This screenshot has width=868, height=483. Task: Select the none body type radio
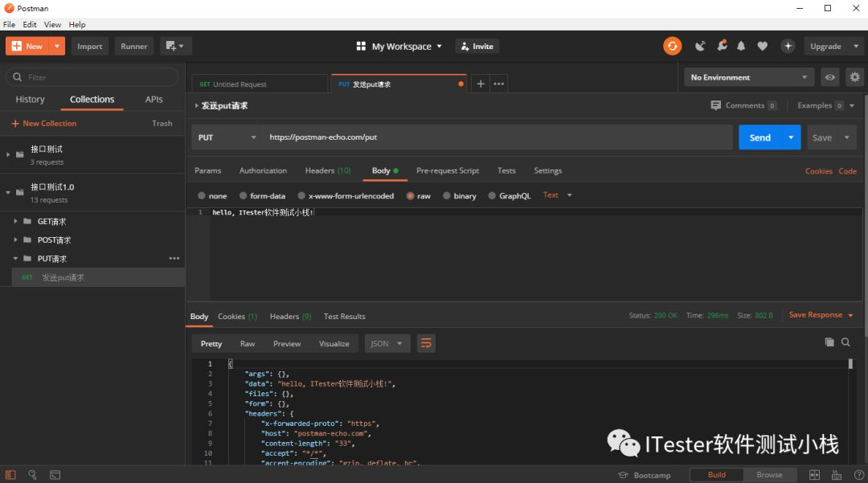202,196
